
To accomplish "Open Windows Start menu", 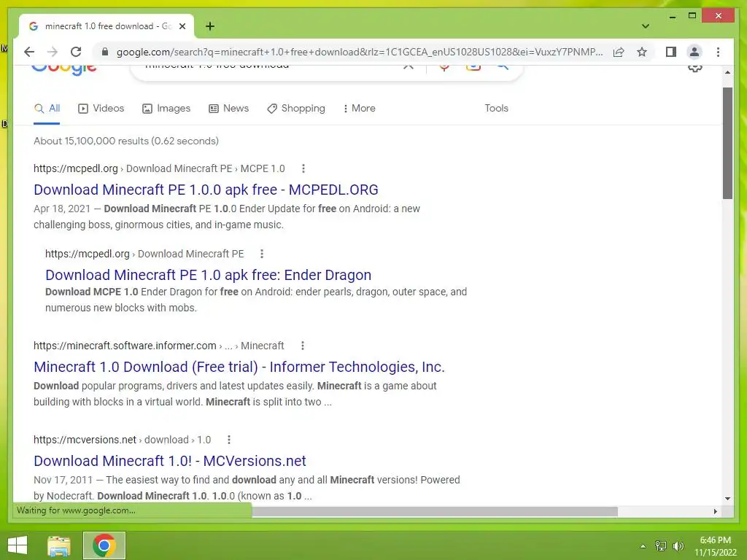I will [x=18, y=545].
